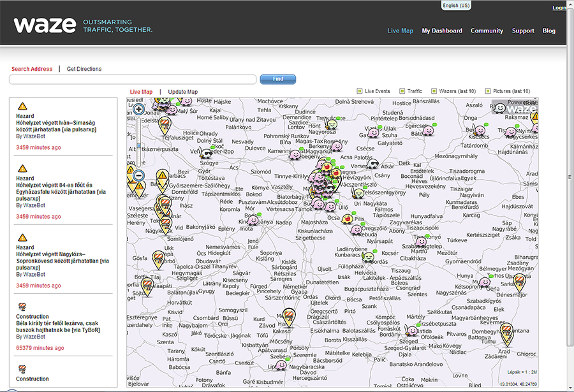Select construction pin near Dénesmajor on map
574x392 pixels.
coord(519,282)
